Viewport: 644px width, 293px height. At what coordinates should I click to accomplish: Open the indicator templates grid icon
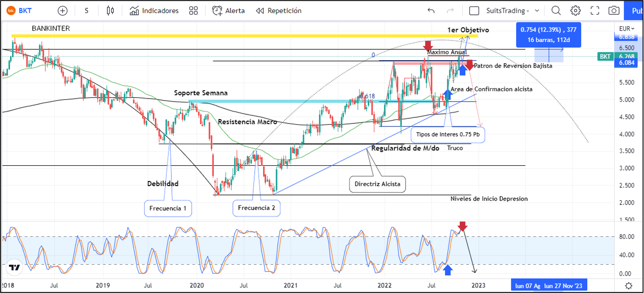[x=194, y=10]
